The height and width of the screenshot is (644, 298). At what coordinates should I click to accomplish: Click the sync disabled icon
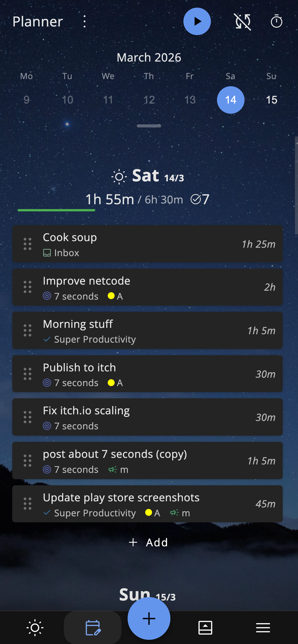click(x=243, y=22)
